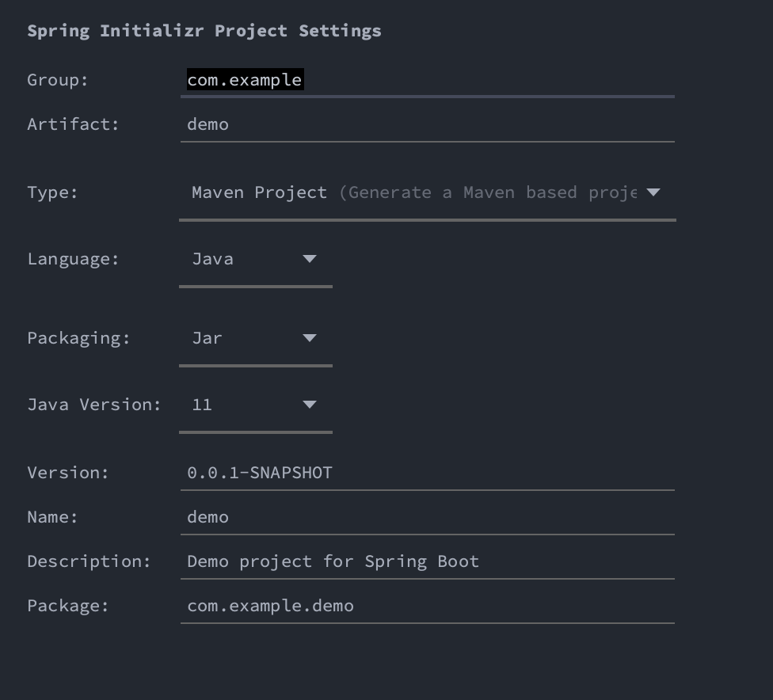The image size is (773, 700).
Task: Click the Description label
Action: point(89,561)
